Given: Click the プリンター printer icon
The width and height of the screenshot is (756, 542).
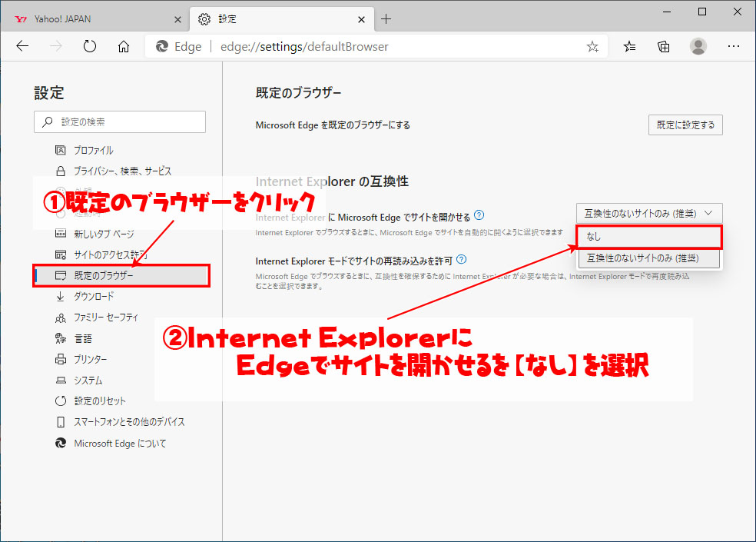Looking at the screenshot, I should coord(60,359).
